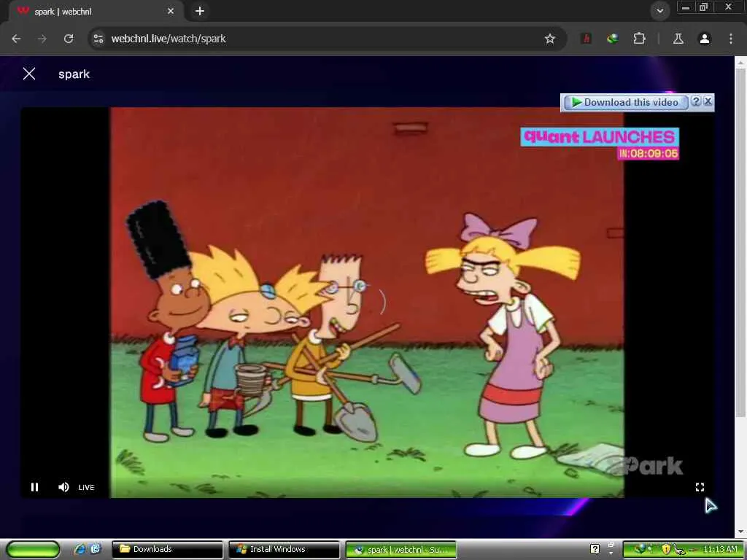Reload the webchnl page
This screenshot has width=747, height=560.
click(x=69, y=39)
